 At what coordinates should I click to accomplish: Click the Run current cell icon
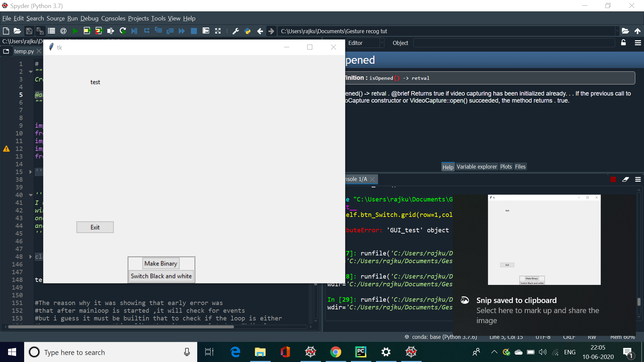click(87, 31)
